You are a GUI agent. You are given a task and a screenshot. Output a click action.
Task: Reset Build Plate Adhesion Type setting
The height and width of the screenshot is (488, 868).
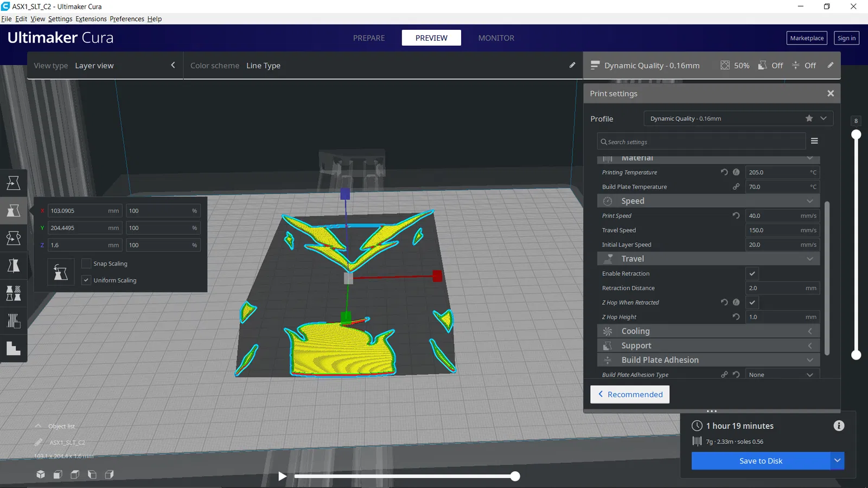(736, 374)
